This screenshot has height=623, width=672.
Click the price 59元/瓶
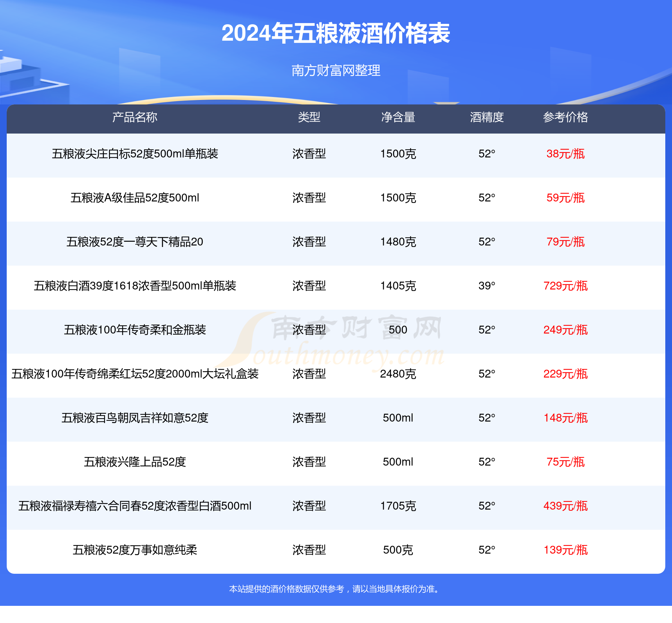566,198
